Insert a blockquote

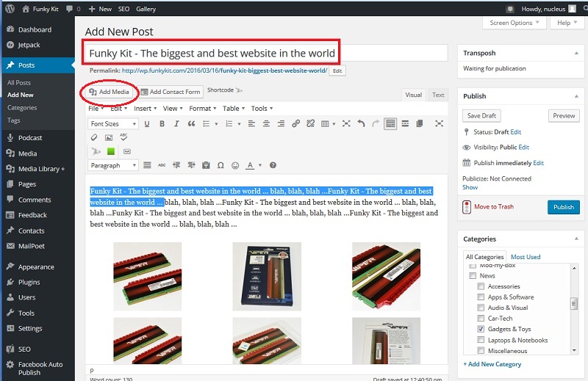[x=191, y=123]
